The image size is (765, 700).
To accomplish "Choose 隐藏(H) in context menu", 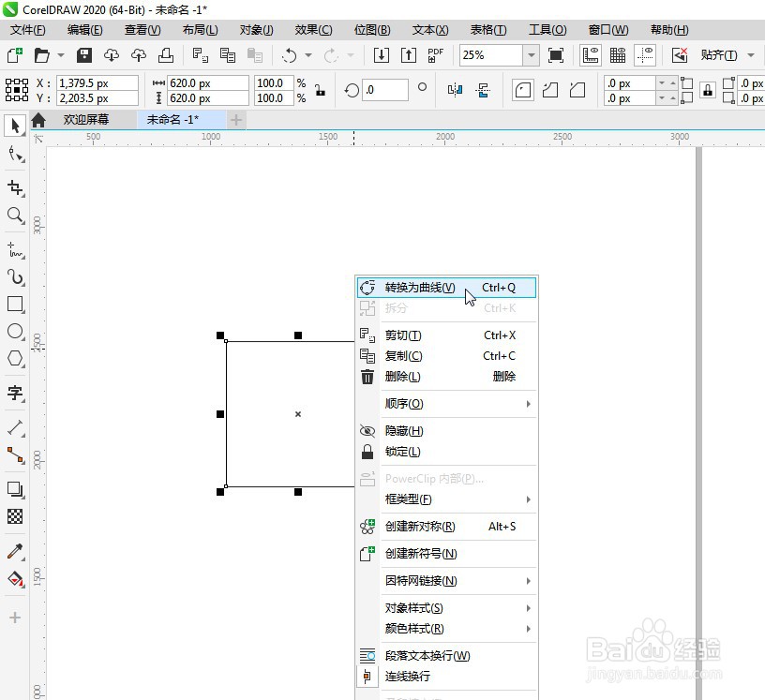I will pyautogui.click(x=447, y=431).
